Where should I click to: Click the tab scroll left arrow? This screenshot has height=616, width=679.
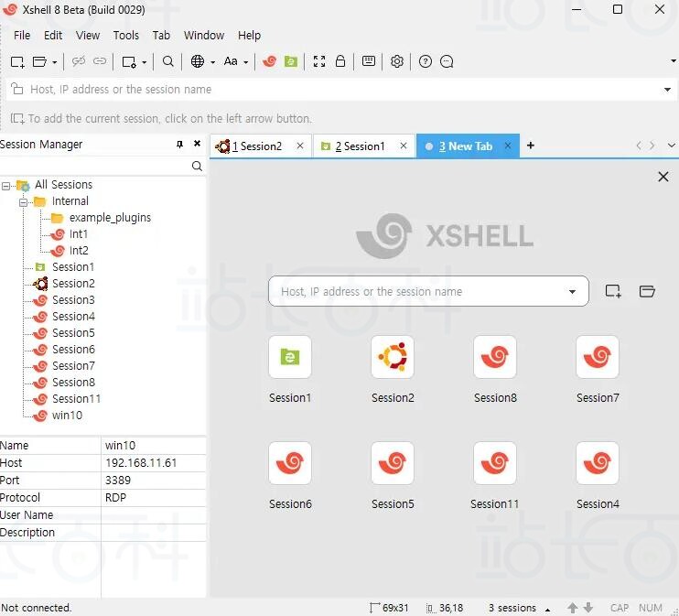(x=639, y=146)
